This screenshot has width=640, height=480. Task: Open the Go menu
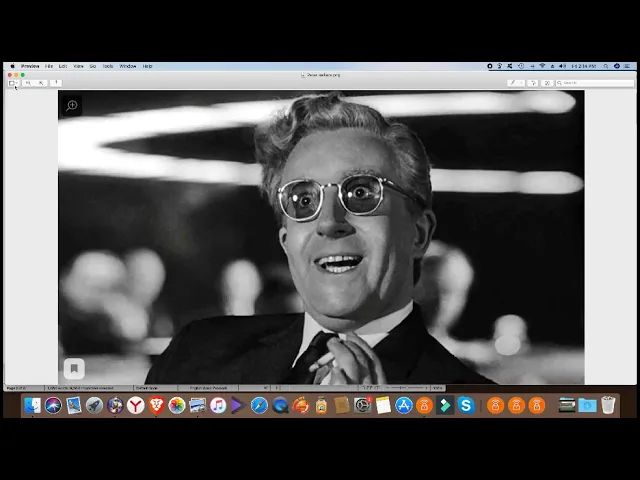(x=93, y=66)
